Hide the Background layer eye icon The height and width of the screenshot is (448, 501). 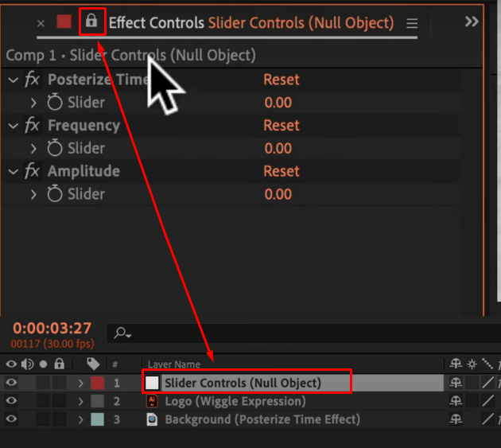pos(11,419)
